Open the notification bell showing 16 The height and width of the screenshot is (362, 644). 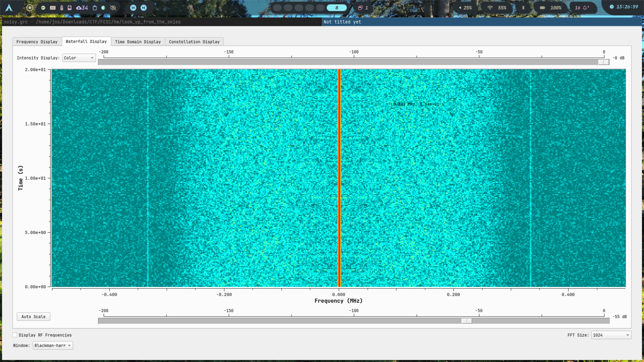coord(582,8)
